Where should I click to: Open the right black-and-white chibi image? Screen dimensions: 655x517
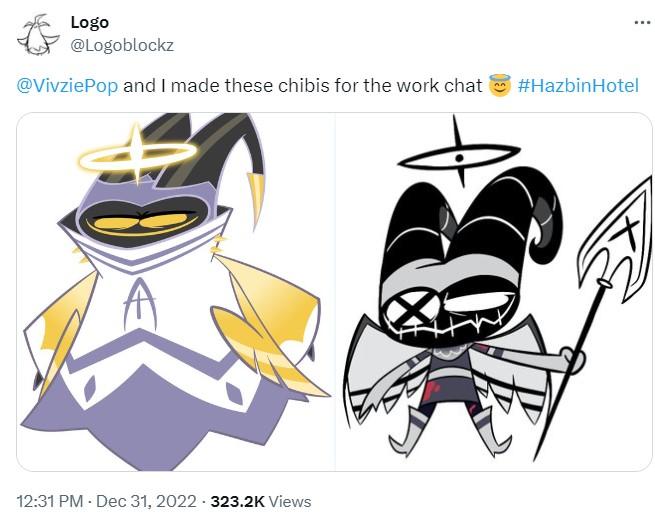point(493,291)
